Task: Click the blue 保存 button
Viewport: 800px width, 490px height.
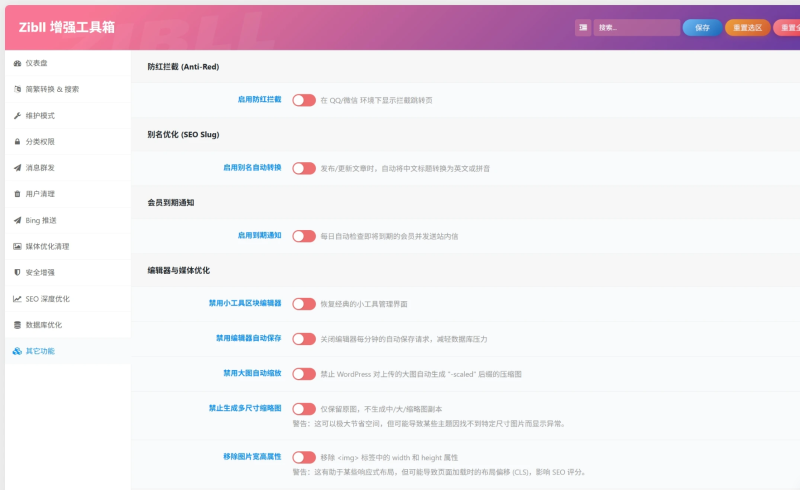Action: tap(703, 28)
